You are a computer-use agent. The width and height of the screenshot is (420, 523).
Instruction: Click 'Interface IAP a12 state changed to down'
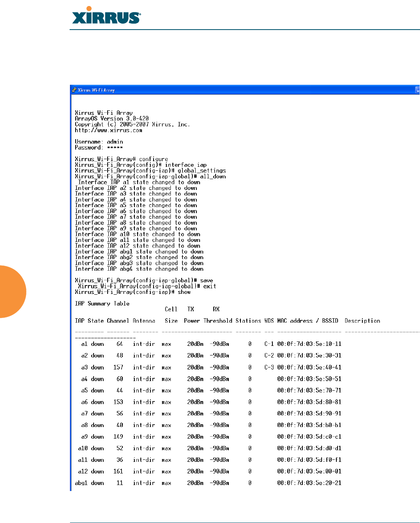pos(138,246)
